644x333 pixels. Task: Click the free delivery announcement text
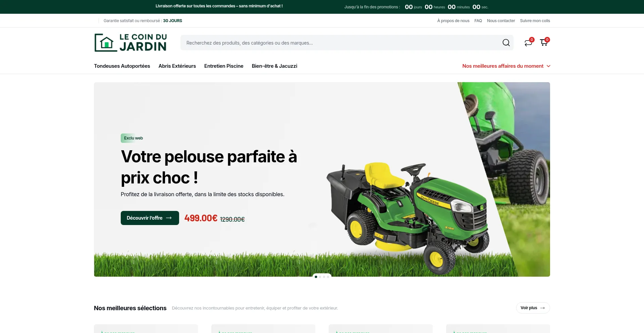coord(219,6)
